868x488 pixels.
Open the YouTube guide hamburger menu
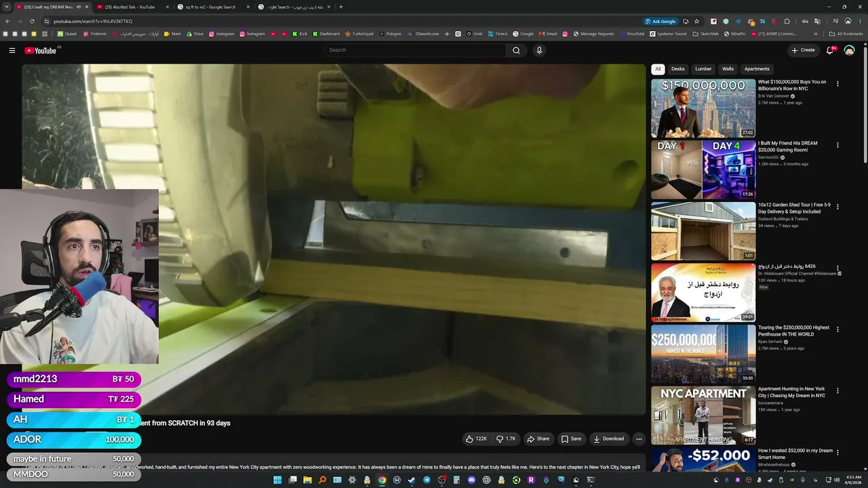(x=12, y=50)
